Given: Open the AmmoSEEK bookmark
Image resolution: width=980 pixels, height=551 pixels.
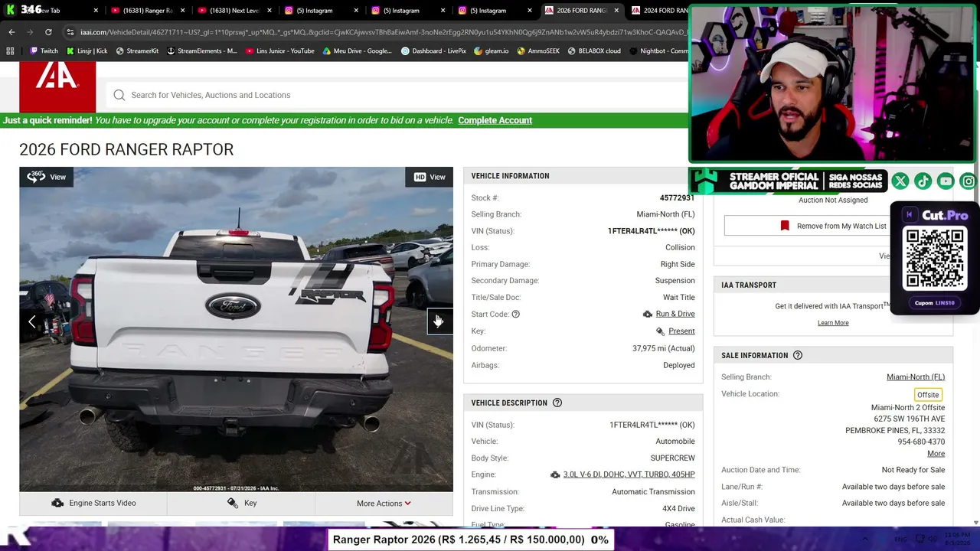Looking at the screenshot, I should pyautogui.click(x=538, y=51).
